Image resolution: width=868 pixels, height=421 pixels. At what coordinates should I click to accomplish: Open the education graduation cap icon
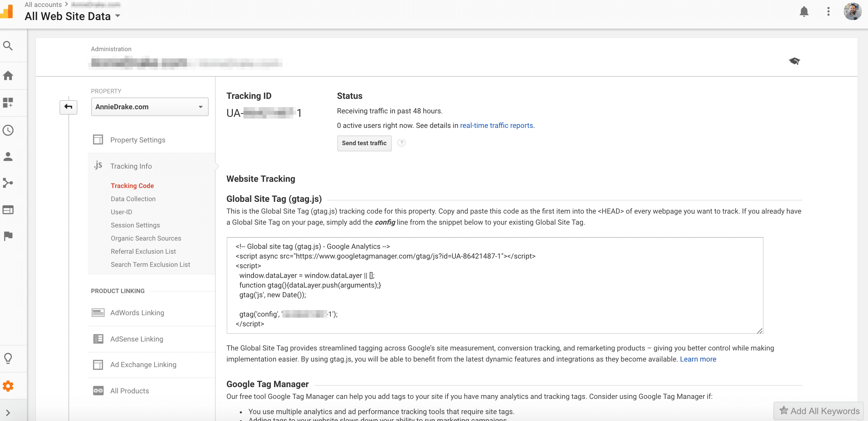tap(794, 61)
